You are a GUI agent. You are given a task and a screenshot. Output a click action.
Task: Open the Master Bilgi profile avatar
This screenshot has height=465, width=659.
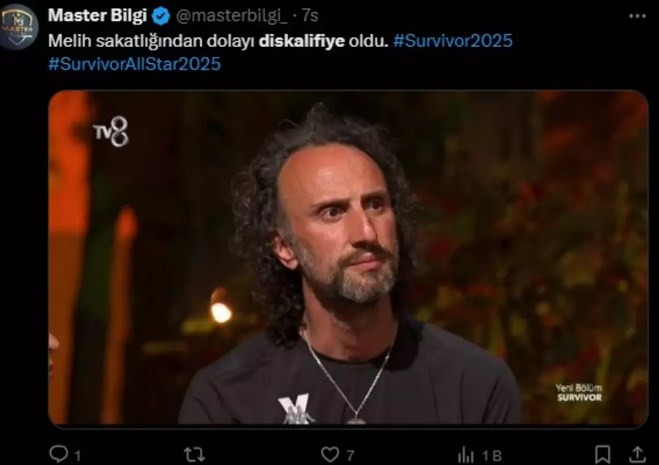[x=18, y=26]
